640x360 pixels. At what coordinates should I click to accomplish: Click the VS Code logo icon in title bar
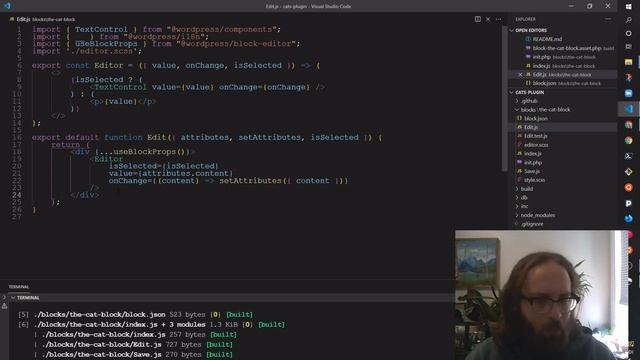click(x=7, y=6)
